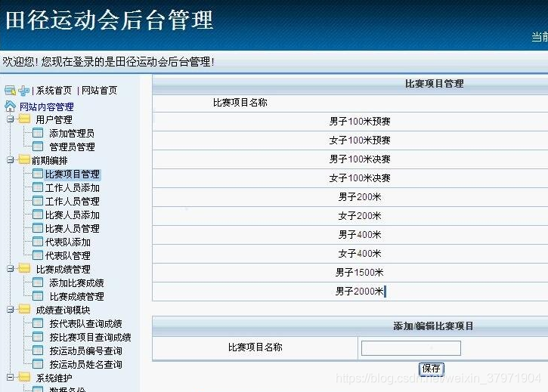Click the 男子400米 row
548x392 pixels.
[350, 235]
